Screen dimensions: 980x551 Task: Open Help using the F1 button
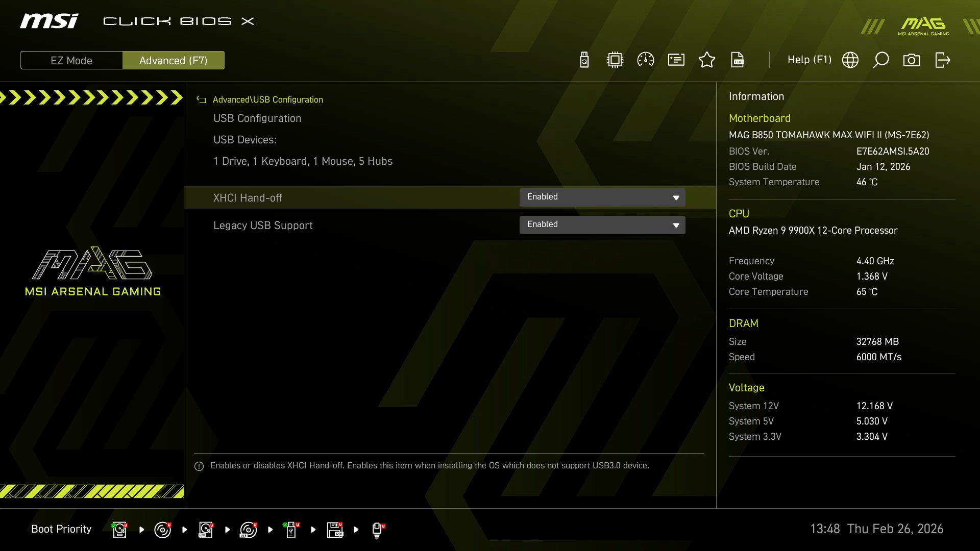[x=809, y=60]
